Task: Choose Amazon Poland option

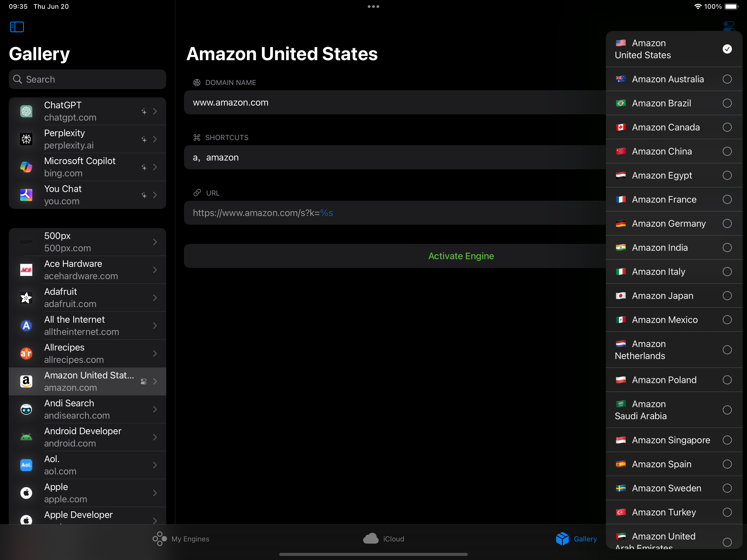Action: [674, 380]
